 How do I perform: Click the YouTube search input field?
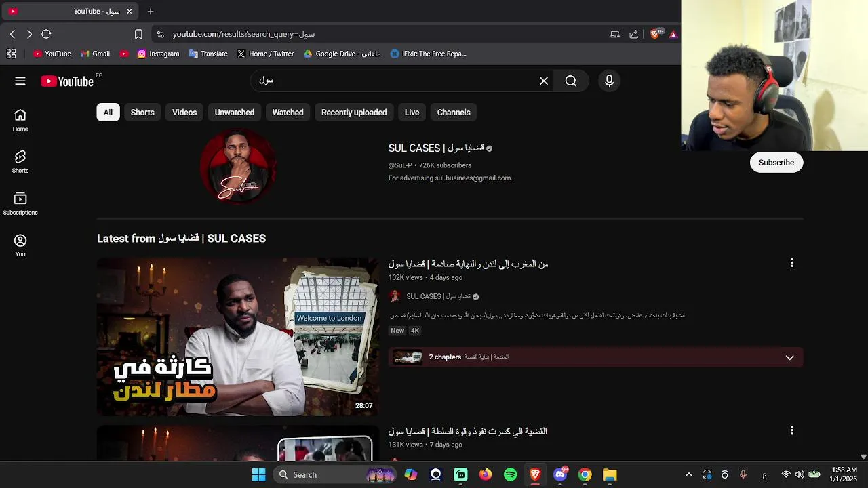coord(400,81)
